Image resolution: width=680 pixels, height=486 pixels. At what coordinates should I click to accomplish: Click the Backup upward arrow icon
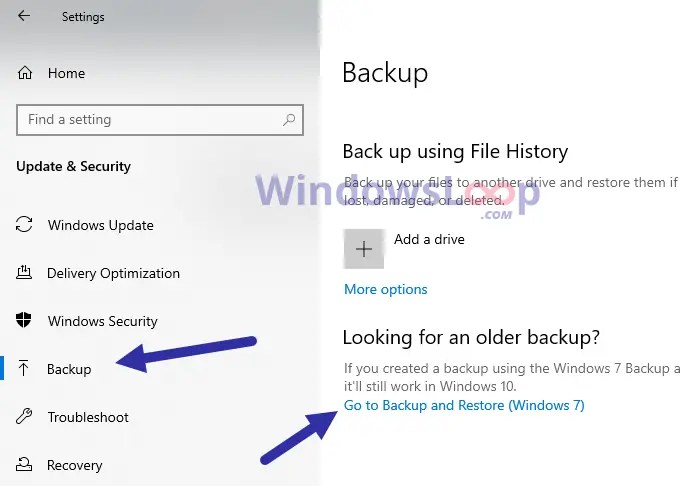tap(23, 368)
